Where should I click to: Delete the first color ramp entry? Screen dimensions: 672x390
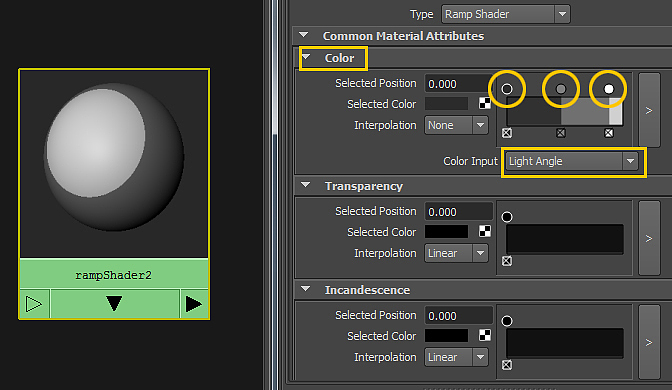pyautogui.click(x=507, y=133)
